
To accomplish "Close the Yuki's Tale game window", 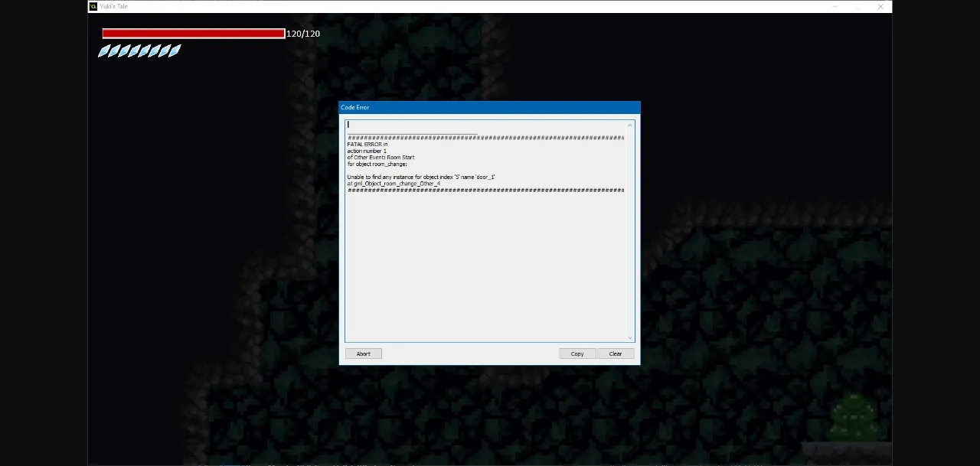I will click(x=880, y=6).
